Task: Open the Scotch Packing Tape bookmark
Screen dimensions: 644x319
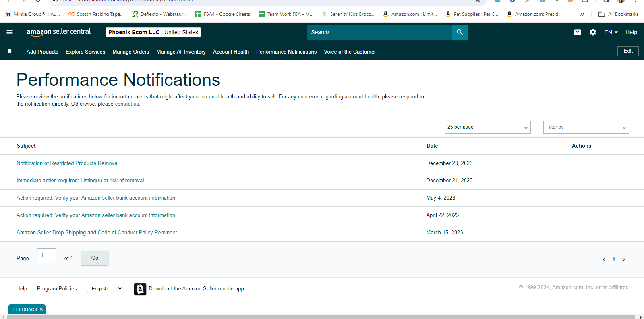Action: (96, 14)
